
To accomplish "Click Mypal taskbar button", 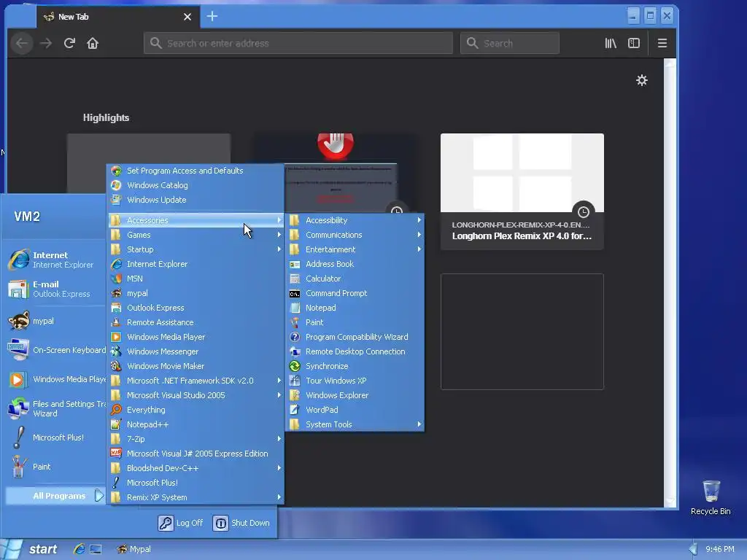I will pyautogui.click(x=134, y=549).
